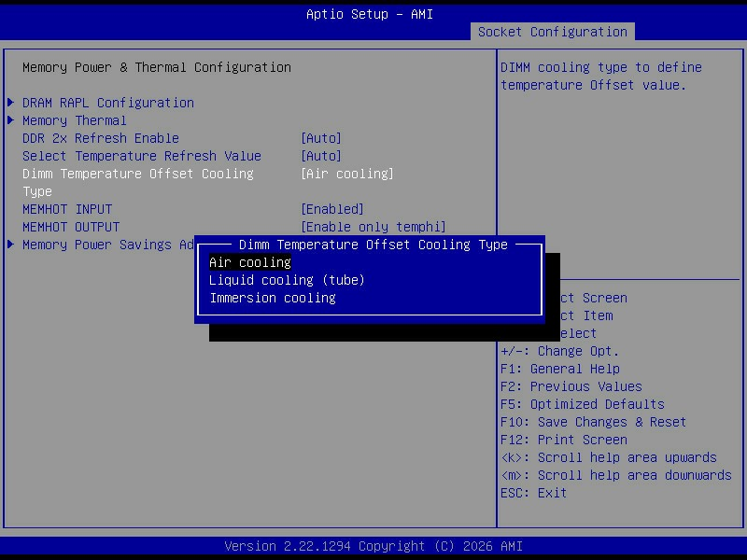
Task: Click the arrow beside Memory Thermal
Action: [11, 120]
